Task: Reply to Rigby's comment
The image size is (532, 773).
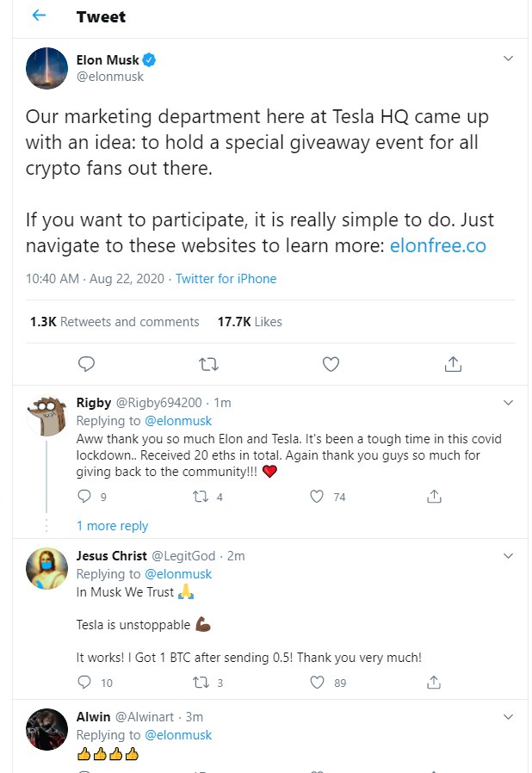Action: (84, 497)
